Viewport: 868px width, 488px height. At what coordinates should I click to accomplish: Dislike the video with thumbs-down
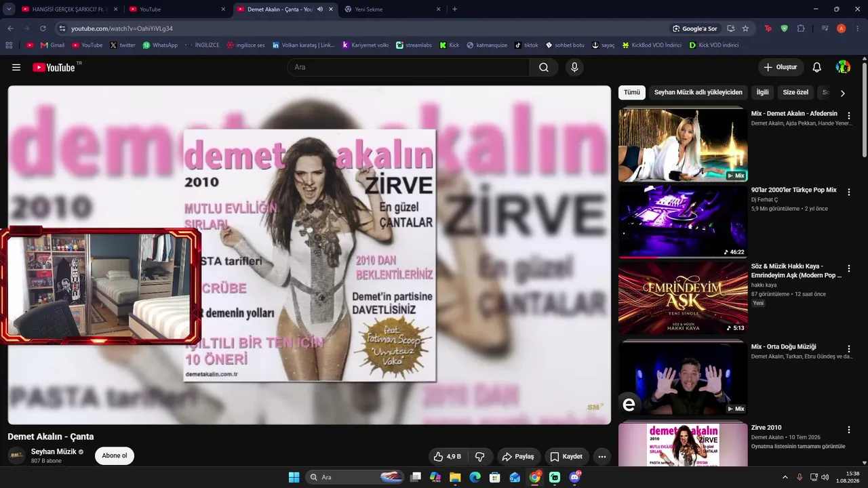(x=479, y=457)
